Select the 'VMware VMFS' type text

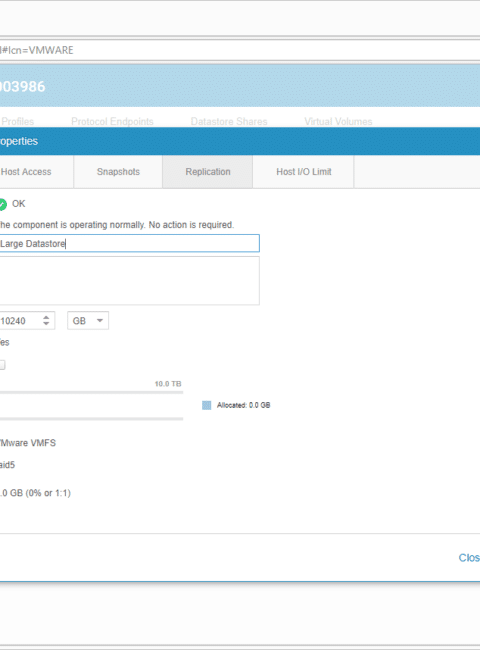tap(28, 443)
